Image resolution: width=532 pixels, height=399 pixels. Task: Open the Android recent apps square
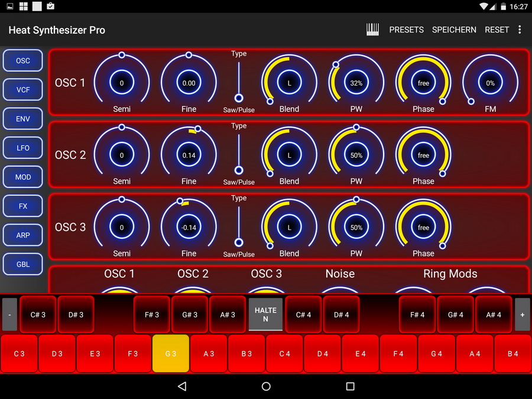350,386
